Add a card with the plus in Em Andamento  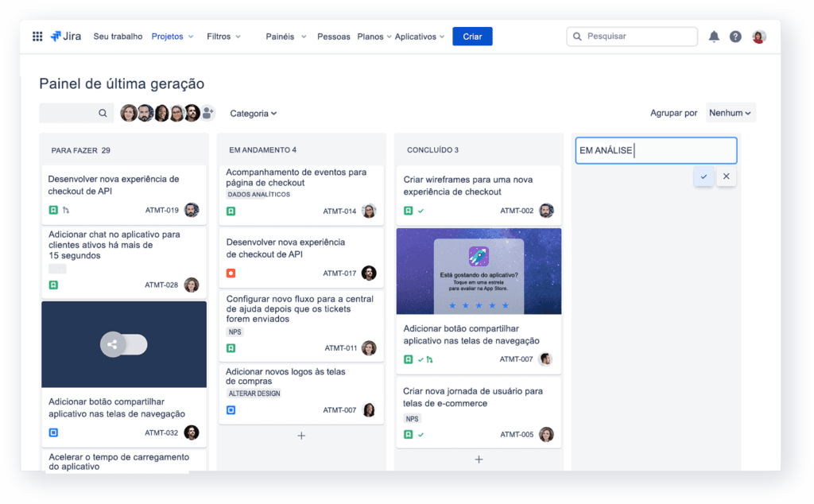pos(301,436)
